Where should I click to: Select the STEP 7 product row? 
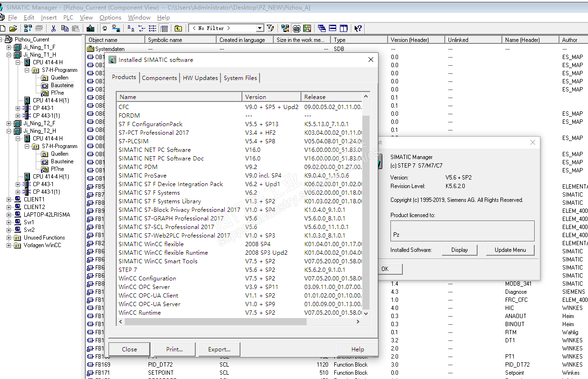[239, 270]
